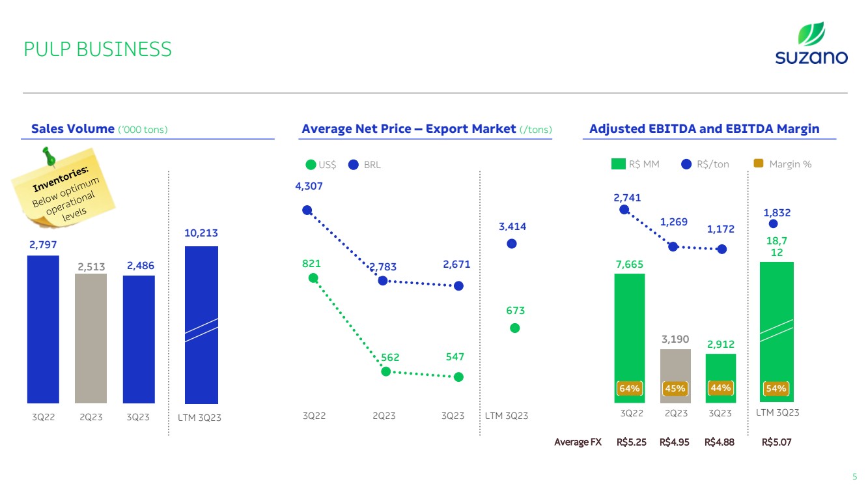Viewport: 868px width, 488px height.
Task: Select the green data point below 673
Action: pyautogui.click(x=515, y=328)
